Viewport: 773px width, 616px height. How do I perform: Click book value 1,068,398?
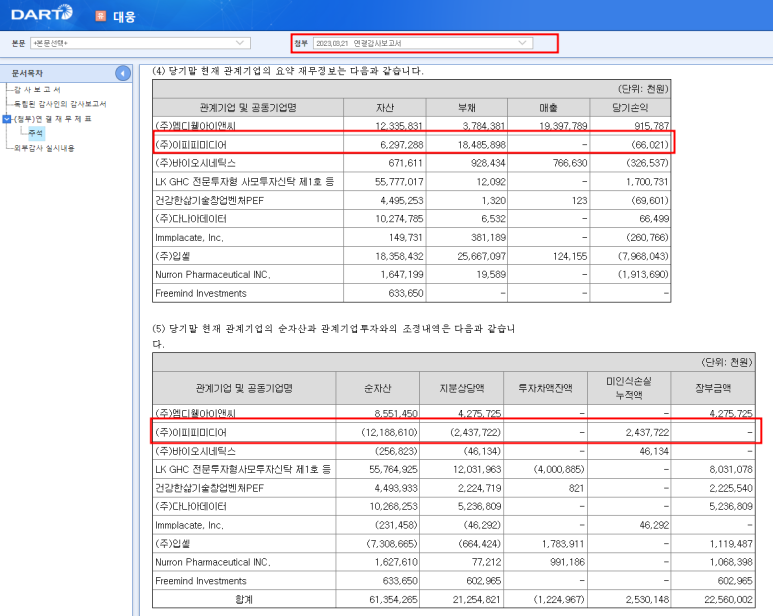tap(731, 562)
